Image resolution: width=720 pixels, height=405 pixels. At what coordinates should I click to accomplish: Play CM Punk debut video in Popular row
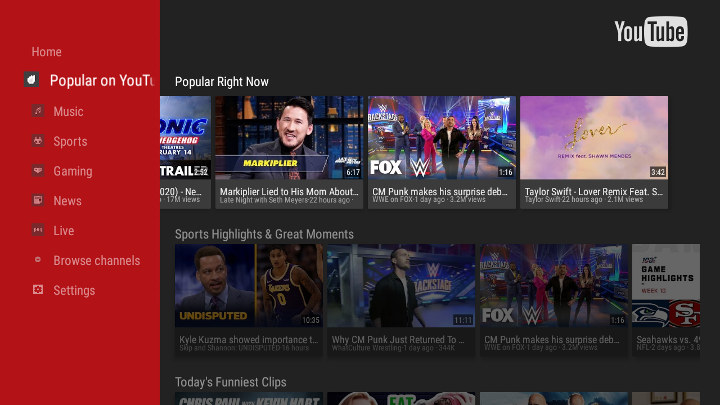coord(442,138)
